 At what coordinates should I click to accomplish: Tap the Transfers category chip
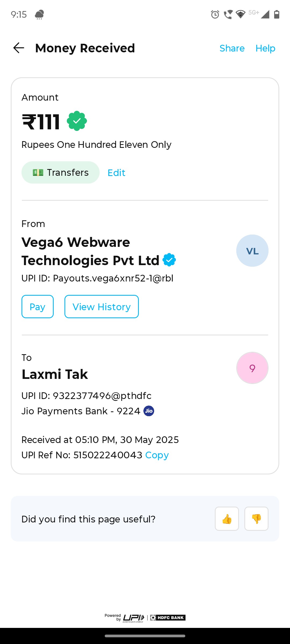point(60,172)
